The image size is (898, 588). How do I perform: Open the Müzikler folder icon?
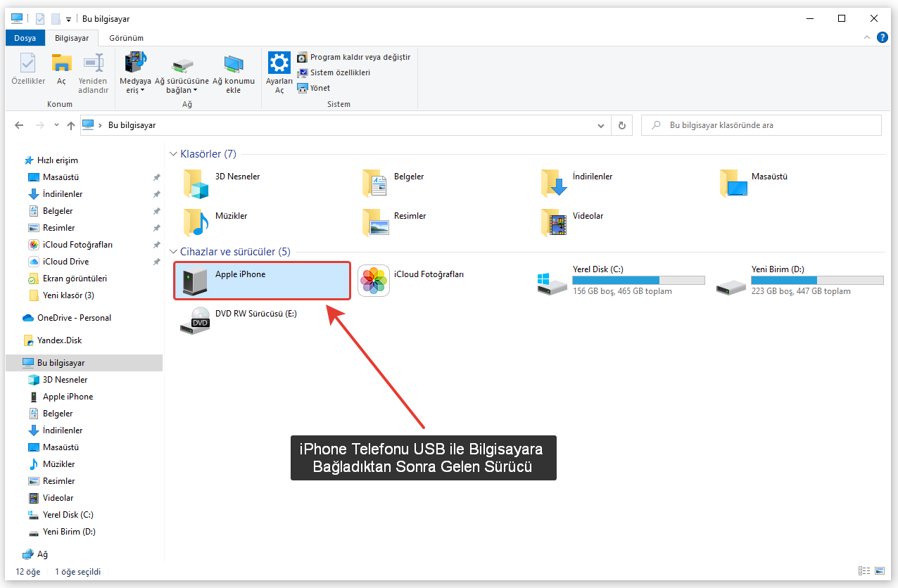pyautogui.click(x=196, y=222)
